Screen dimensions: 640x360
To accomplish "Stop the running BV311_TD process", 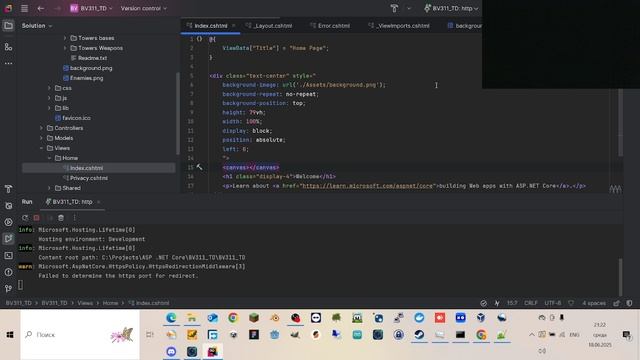I will pos(37,218).
